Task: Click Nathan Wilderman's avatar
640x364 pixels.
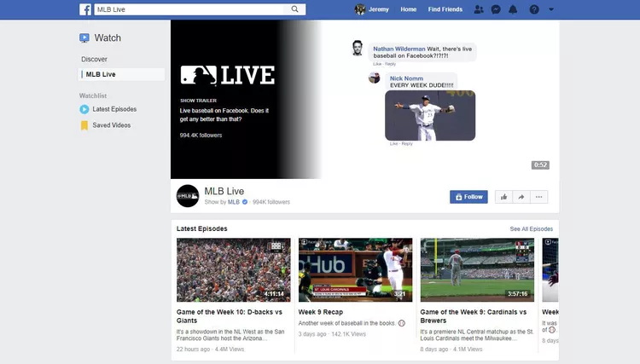Action: [x=358, y=48]
